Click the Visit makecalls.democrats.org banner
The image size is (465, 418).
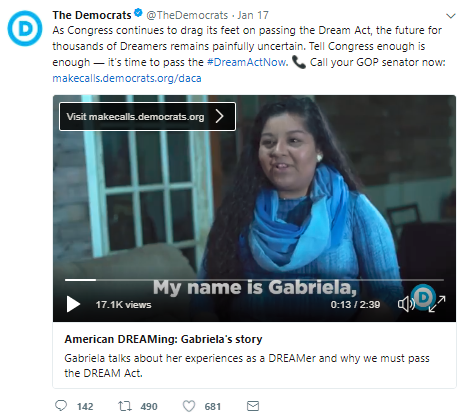coord(147,116)
